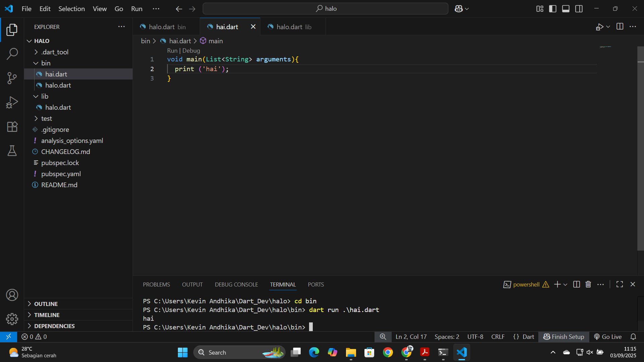Screen dimensions: 644x362
Task: Expand the .dart_tool folder
Action: (55, 52)
